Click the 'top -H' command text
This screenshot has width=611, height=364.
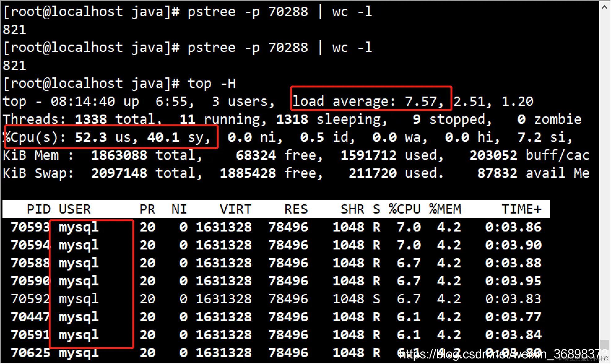[x=212, y=84]
